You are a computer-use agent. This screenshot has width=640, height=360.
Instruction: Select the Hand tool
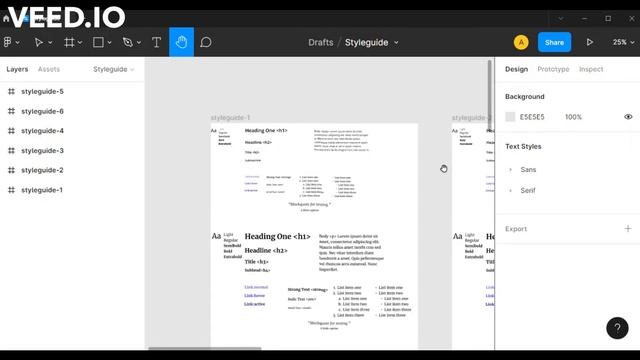pyautogui.click(x=181, y=42)
